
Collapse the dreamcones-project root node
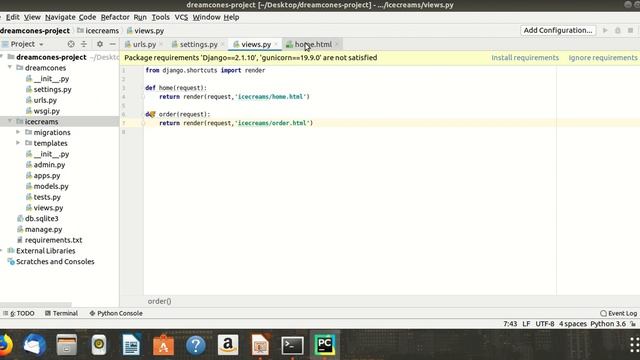[2, 57]
